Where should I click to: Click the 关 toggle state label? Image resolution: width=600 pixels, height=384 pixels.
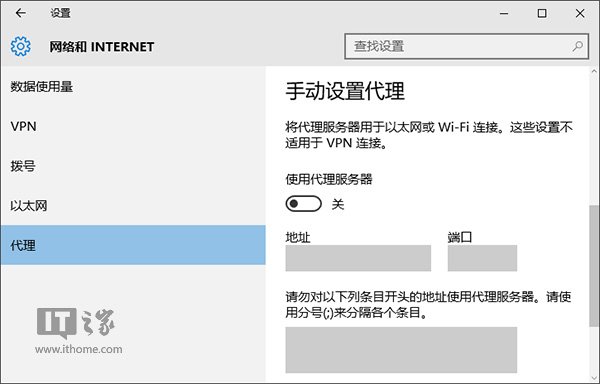tap(338, 204)
